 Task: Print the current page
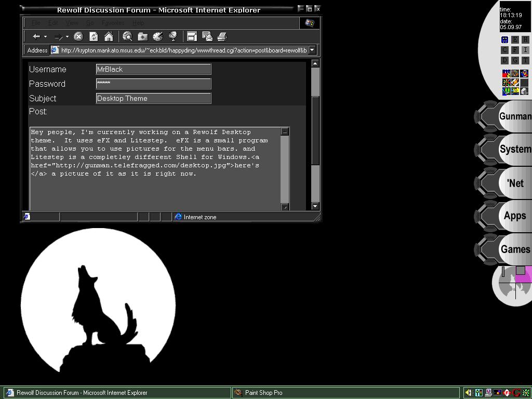pos(222,37)
